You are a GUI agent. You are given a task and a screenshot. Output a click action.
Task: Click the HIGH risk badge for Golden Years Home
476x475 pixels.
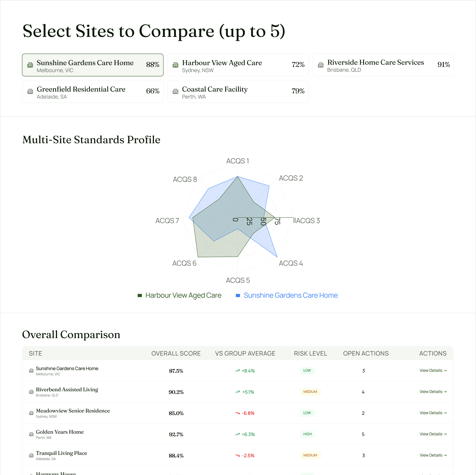(x=307, y=434)
